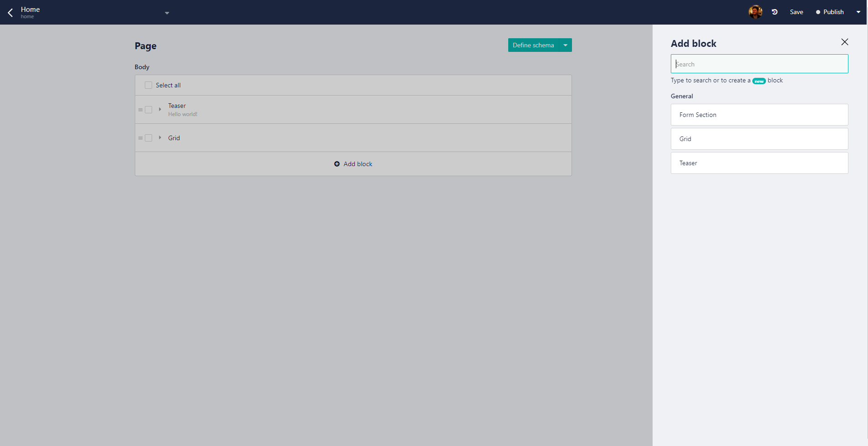Grab the drag handle of the Grid block
Viewport: 868px width, 446px height.
(x=141, y=137)
